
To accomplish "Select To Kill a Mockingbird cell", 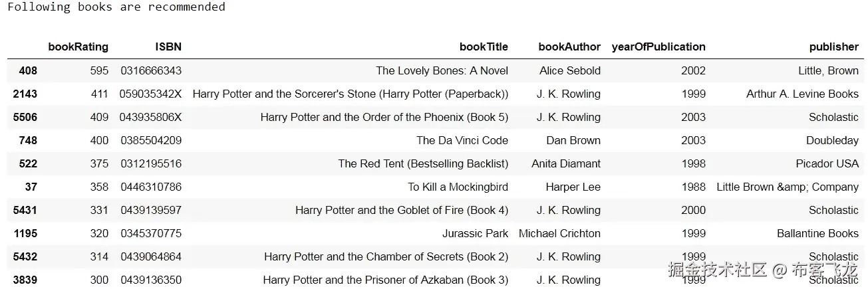I will click(x=458, y=187).
